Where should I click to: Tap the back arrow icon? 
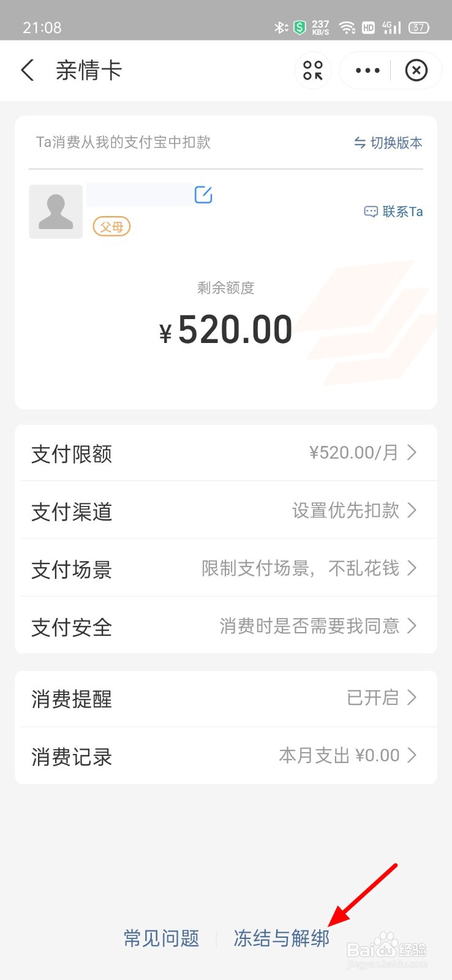click(28, 70)
